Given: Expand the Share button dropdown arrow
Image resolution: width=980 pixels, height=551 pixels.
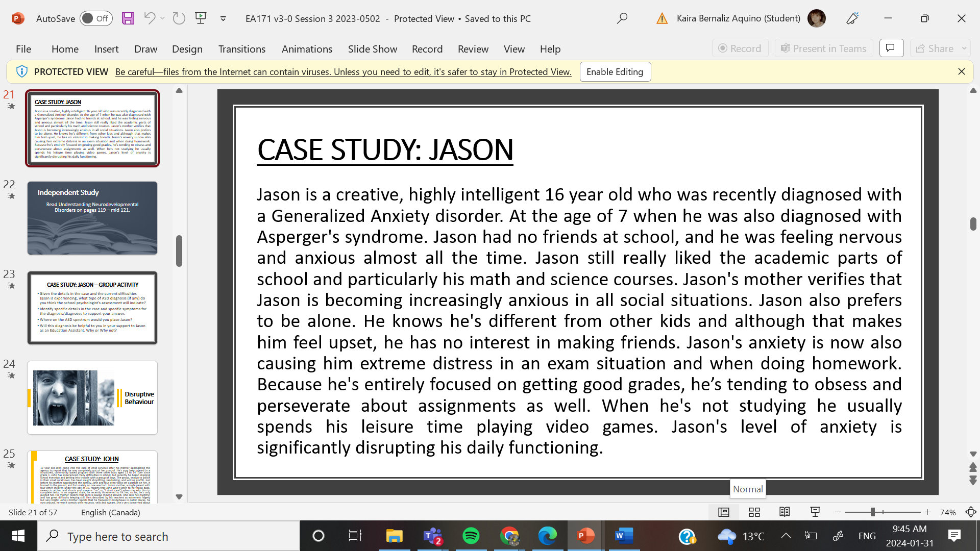Looking at the screenshot, I should click(964, 48).
